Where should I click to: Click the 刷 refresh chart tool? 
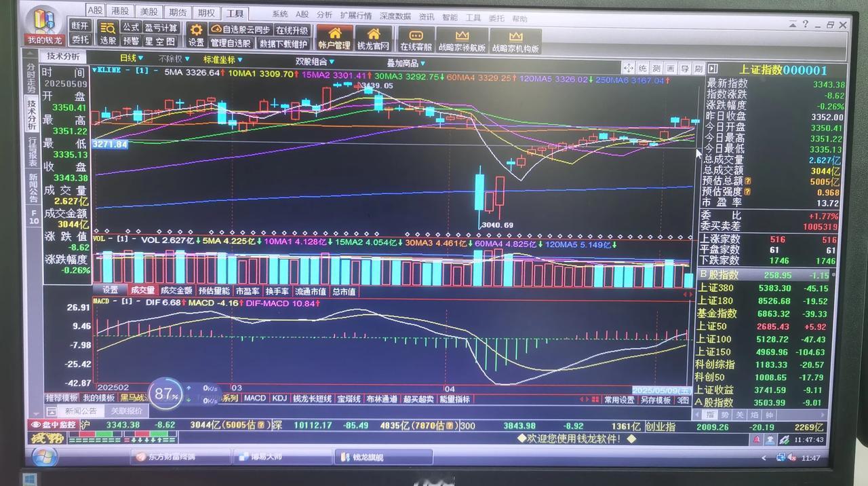698,69
